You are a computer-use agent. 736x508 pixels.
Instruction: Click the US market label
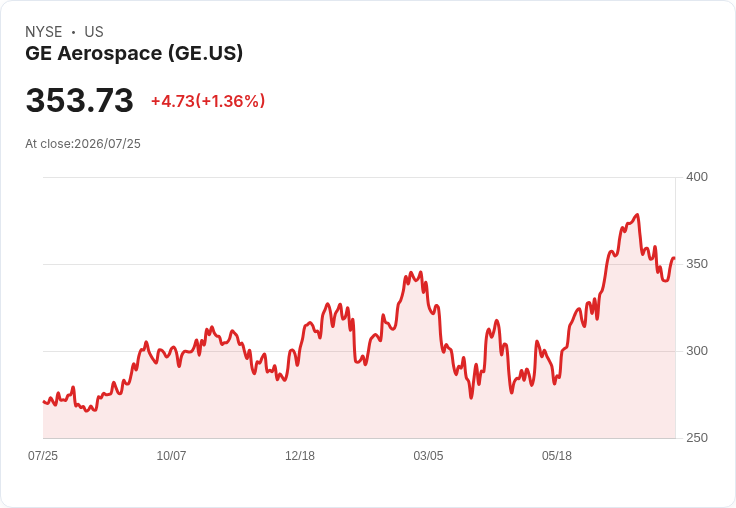point(94,32)
